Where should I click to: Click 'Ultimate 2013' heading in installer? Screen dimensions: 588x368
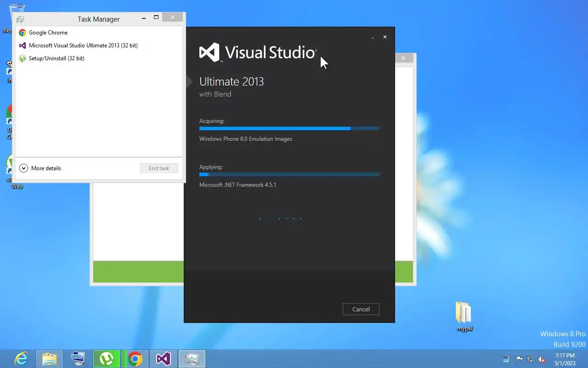232,82
